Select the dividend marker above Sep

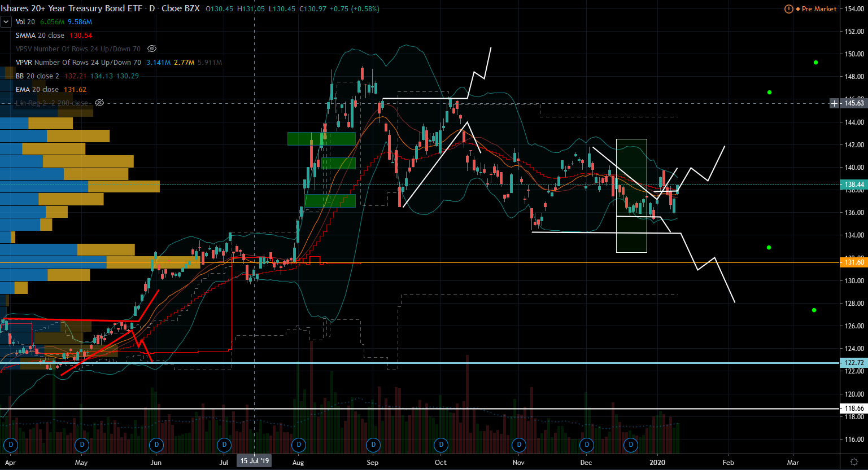pos(373,445)
